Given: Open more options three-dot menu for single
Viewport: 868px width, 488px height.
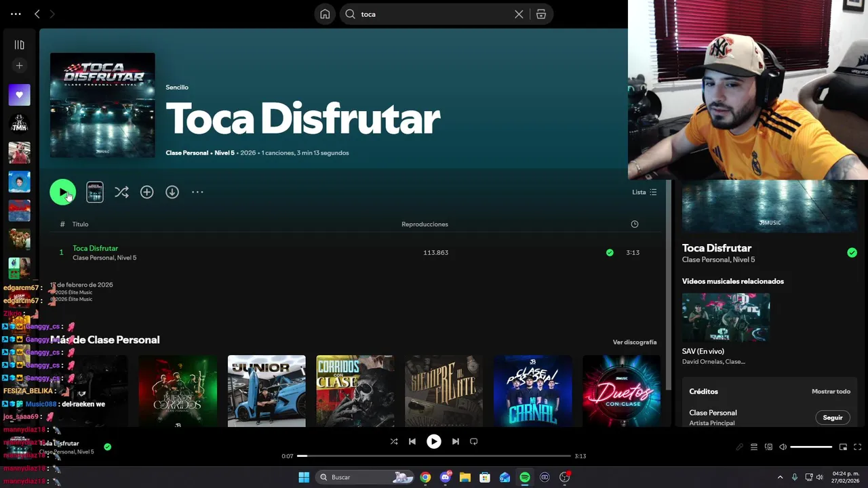Looking at the screenshot, I should (197, 192).
